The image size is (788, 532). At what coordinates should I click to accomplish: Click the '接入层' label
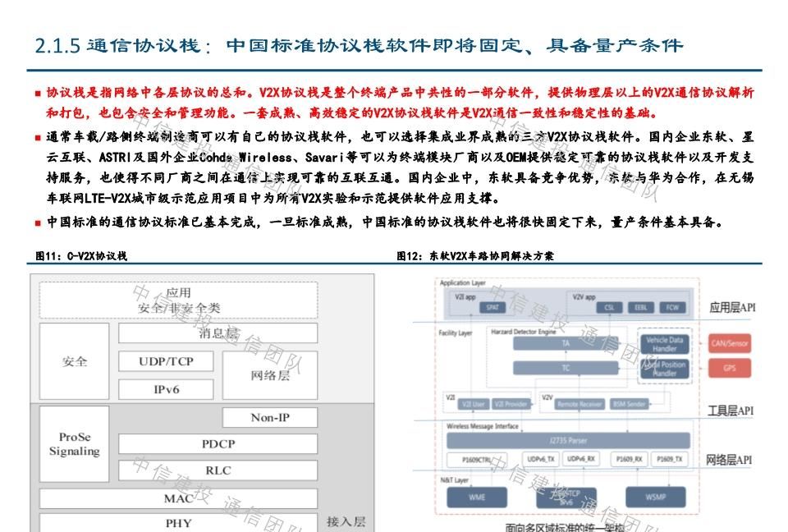click(346, 522)
